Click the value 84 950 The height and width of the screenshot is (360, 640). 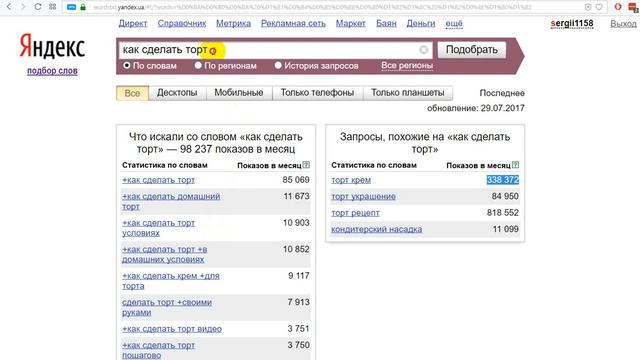[505, 196]
